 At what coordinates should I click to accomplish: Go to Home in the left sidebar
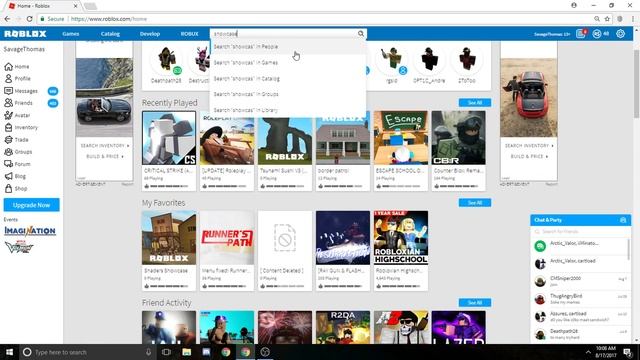pyautogui.click(x=17, y=66)
